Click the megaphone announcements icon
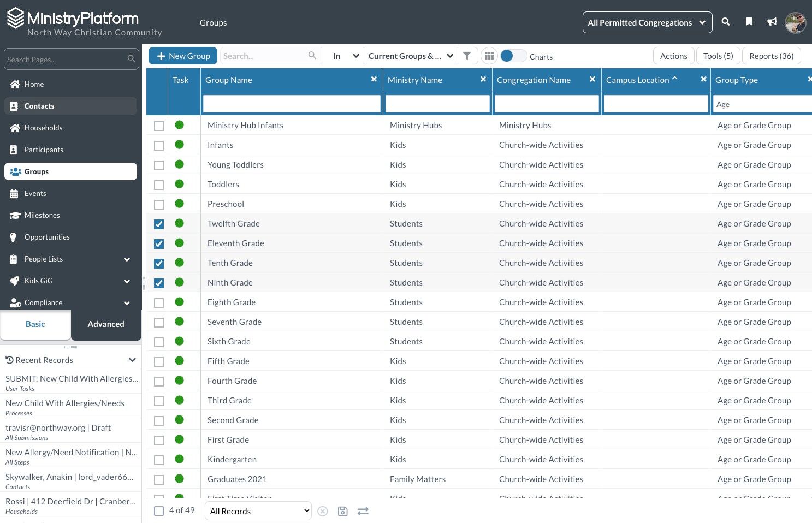 pos(772,22)
